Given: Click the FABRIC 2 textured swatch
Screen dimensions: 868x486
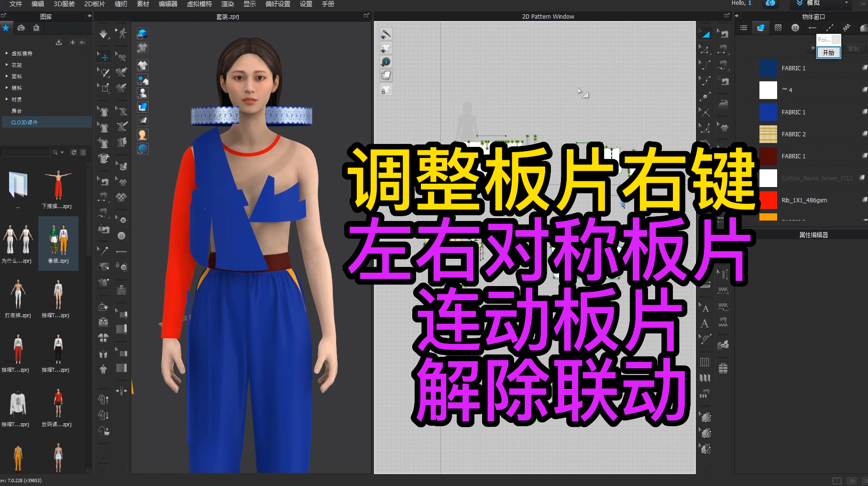Looking at the screenshot, I should (768, 134).
